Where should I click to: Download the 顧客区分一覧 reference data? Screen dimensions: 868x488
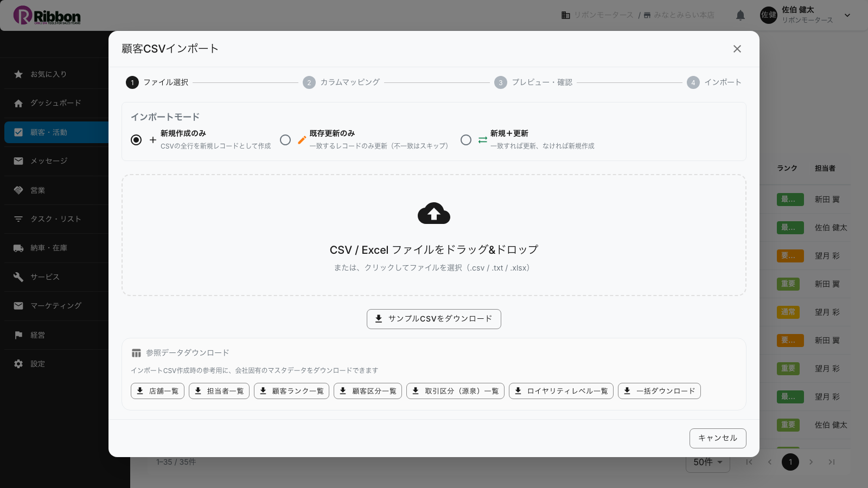368,391
